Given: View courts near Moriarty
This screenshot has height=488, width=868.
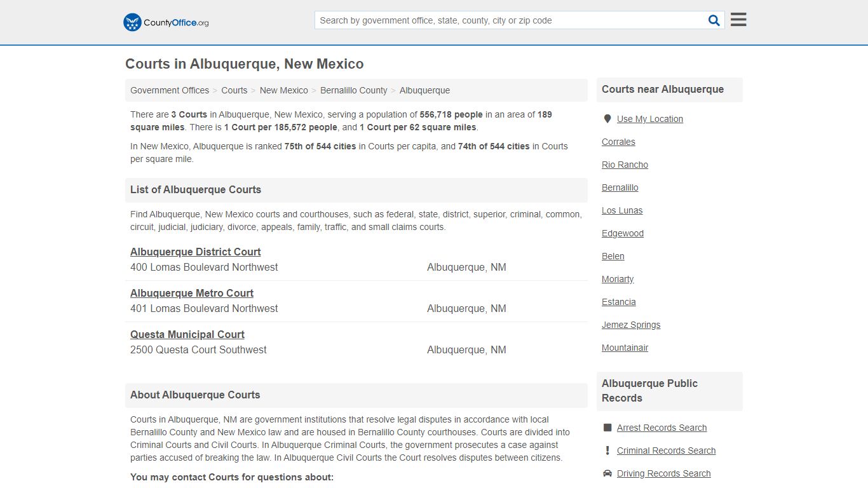Looking at the screenshot, I should click(618, 279).
